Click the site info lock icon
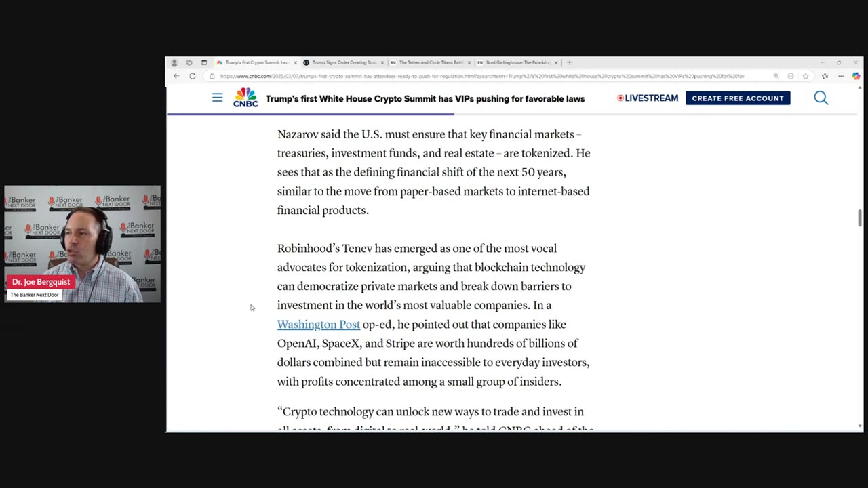868x488 pixels. 212,76
